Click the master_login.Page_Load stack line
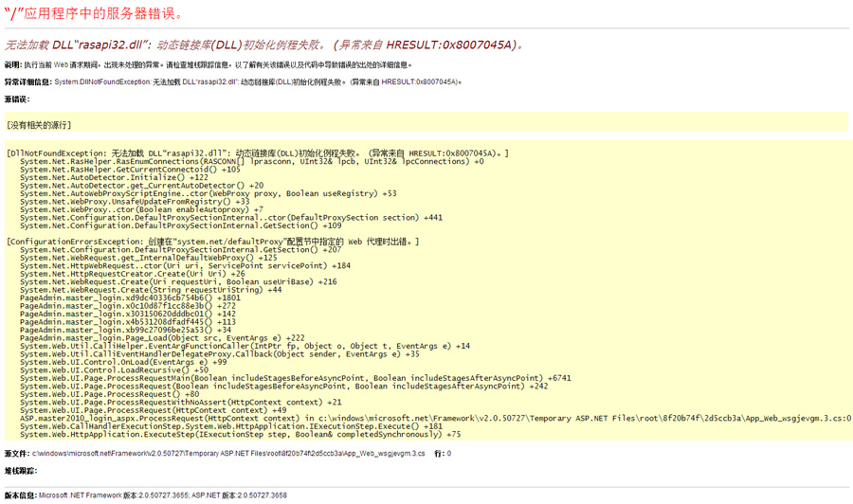 point(162,338)
